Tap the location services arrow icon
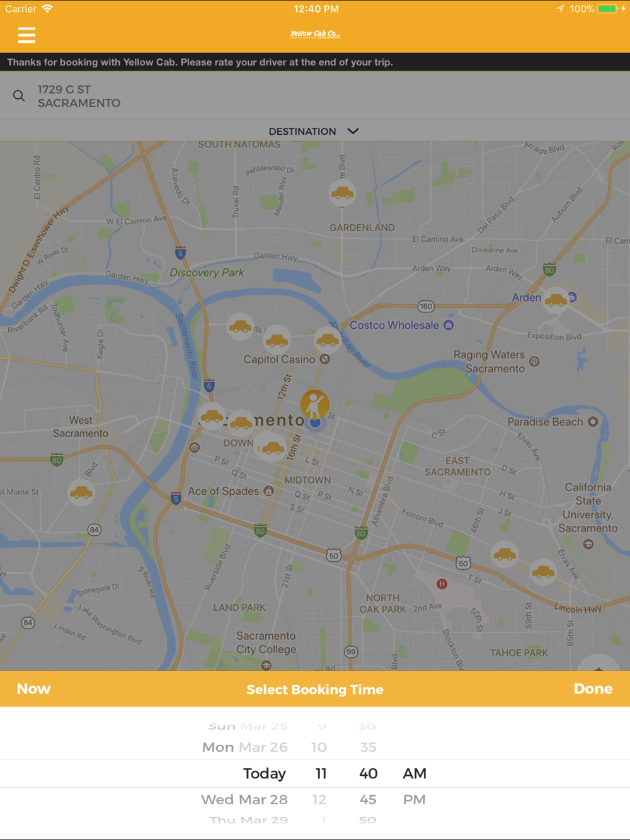The image size is (630, 840). [561, 9]
